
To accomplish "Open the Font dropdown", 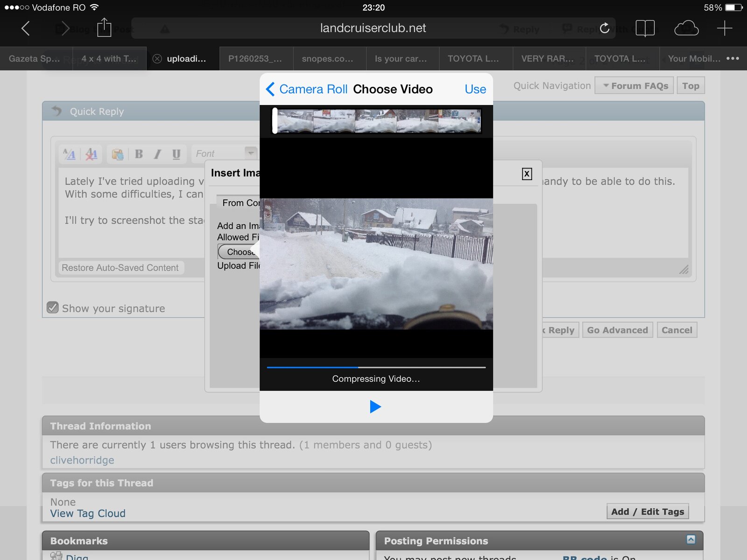I will tap(225, 154).
